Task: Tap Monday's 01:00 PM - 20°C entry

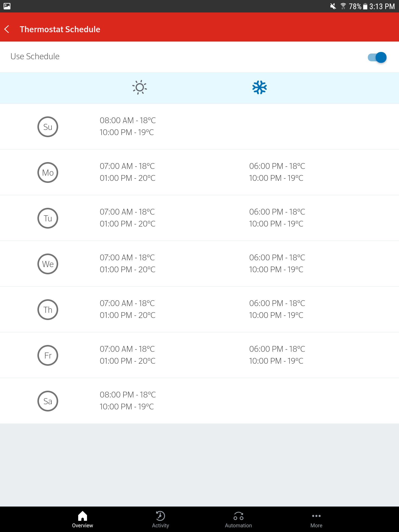Action: point(128,178)
